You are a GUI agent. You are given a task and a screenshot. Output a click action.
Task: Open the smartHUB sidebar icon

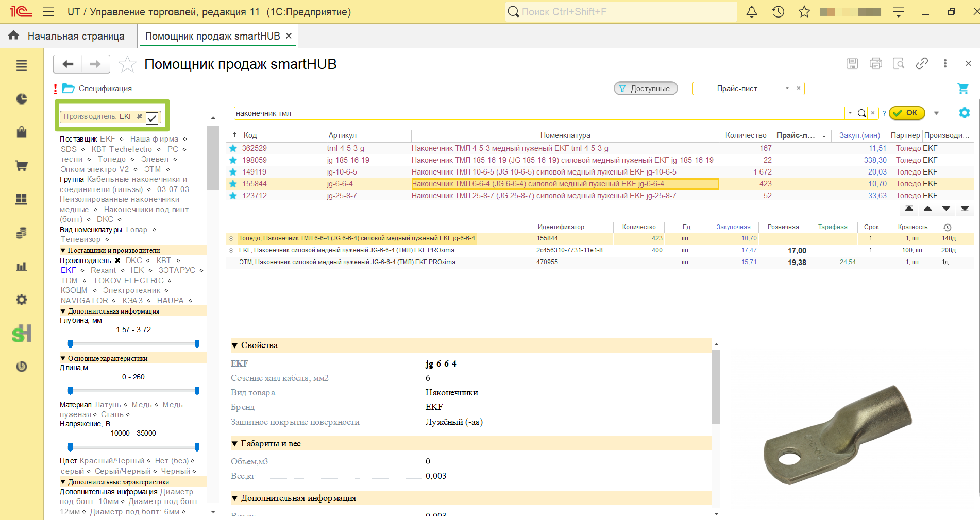(22, 334)
